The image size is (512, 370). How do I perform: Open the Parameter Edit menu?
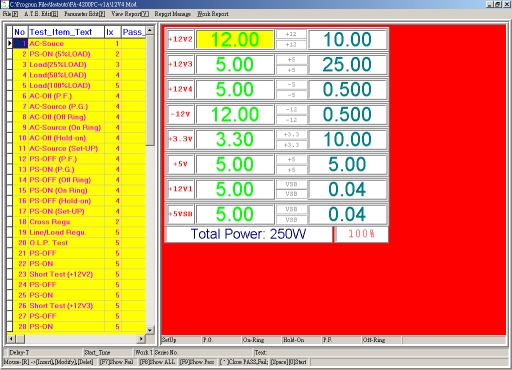(84, 14)
